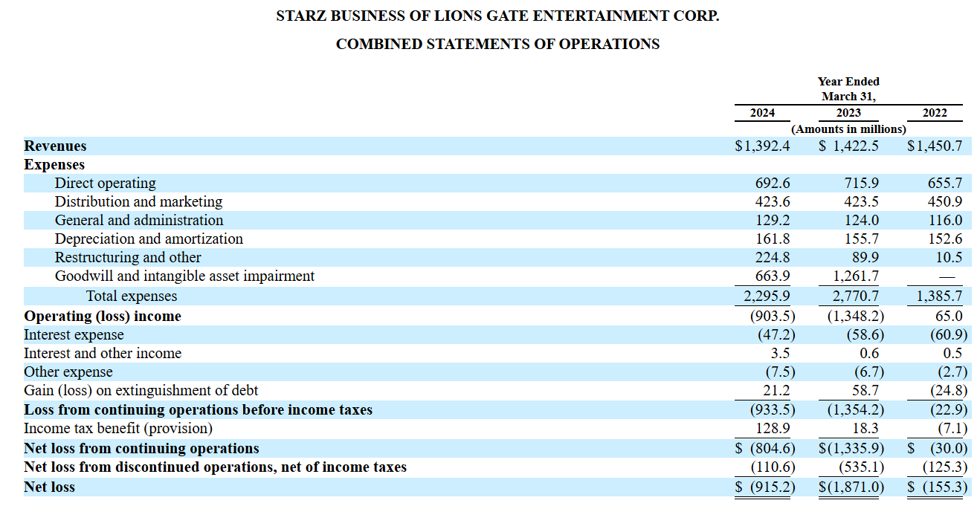Click 'Loss from continuing operations before income taxes'
This screenshot has height=506, width=980.
point(198,410)
